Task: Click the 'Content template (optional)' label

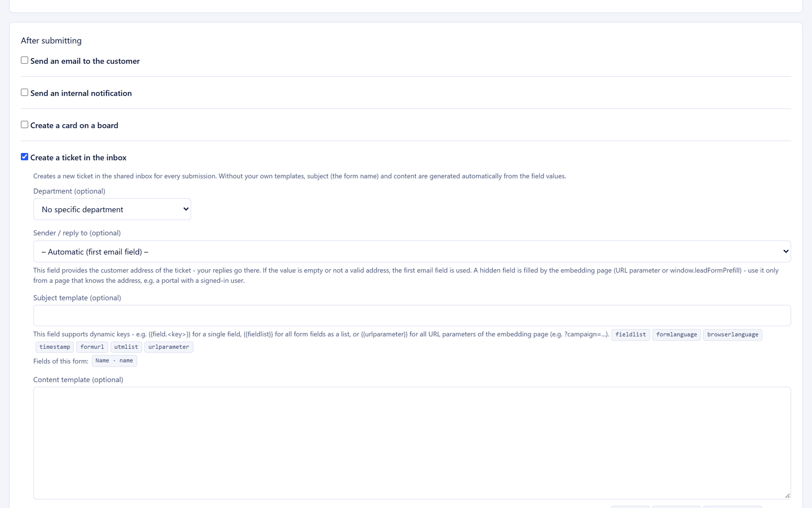Action: point(78,380)
